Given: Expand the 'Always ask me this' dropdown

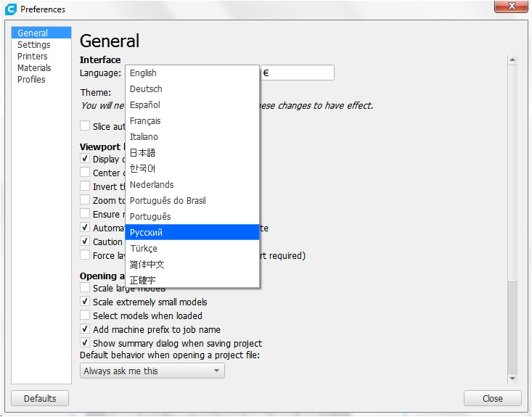Looking at the screenshot, I should pyautogui.click(x=152, y=371).
